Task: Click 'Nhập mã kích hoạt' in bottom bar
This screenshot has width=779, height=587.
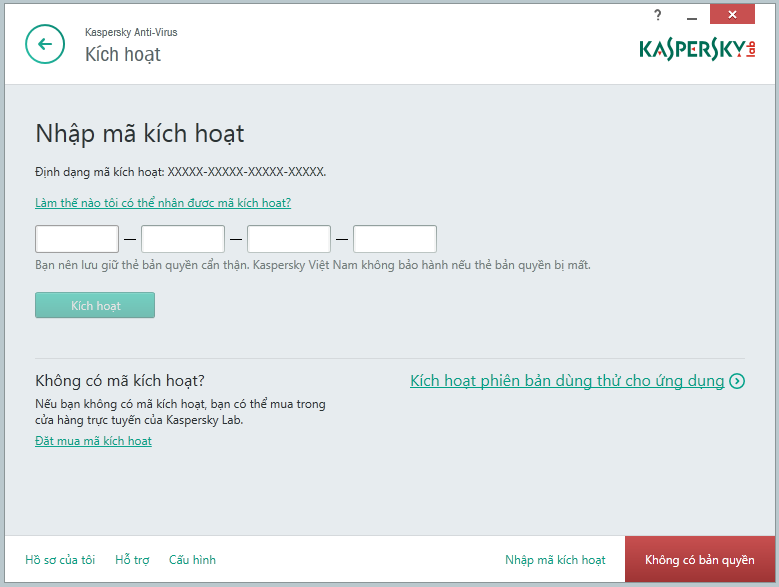Action: (x=555, y=560)
